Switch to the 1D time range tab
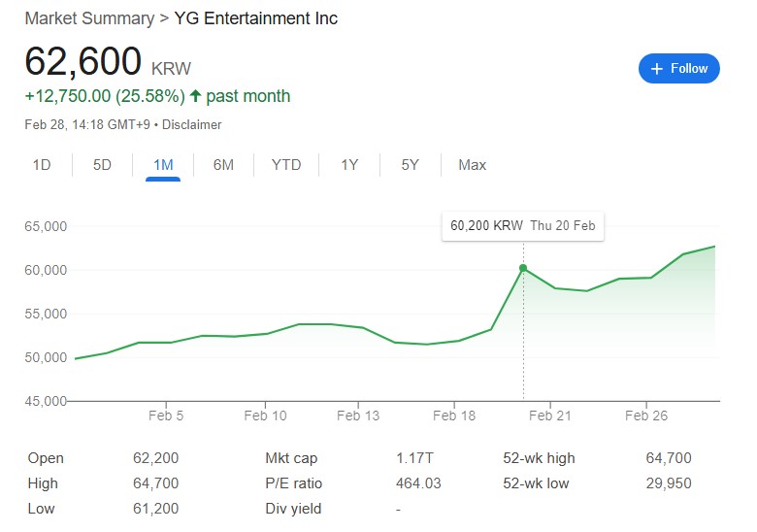757x532 pixels. click(x=42, y=165)
